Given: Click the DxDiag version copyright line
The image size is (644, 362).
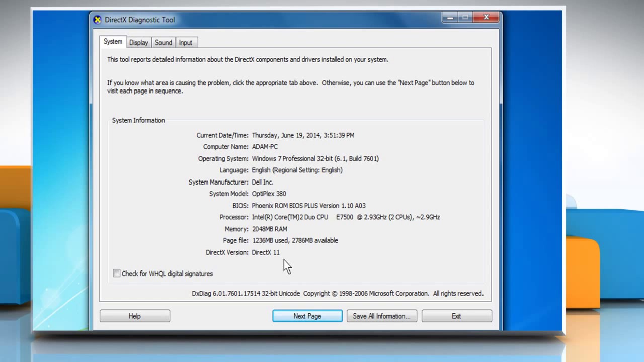Looking at the screenshot, I should point(338,294).
